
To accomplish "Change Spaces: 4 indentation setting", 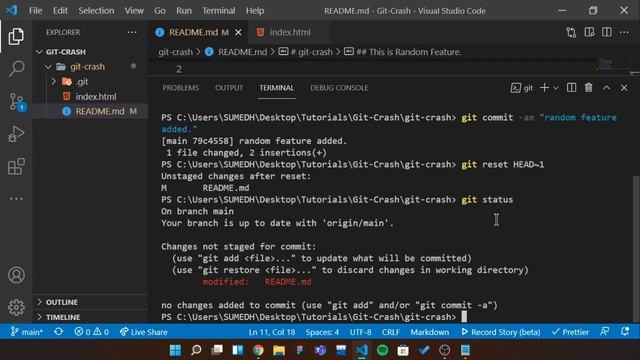I will click(x=322, y=332).
